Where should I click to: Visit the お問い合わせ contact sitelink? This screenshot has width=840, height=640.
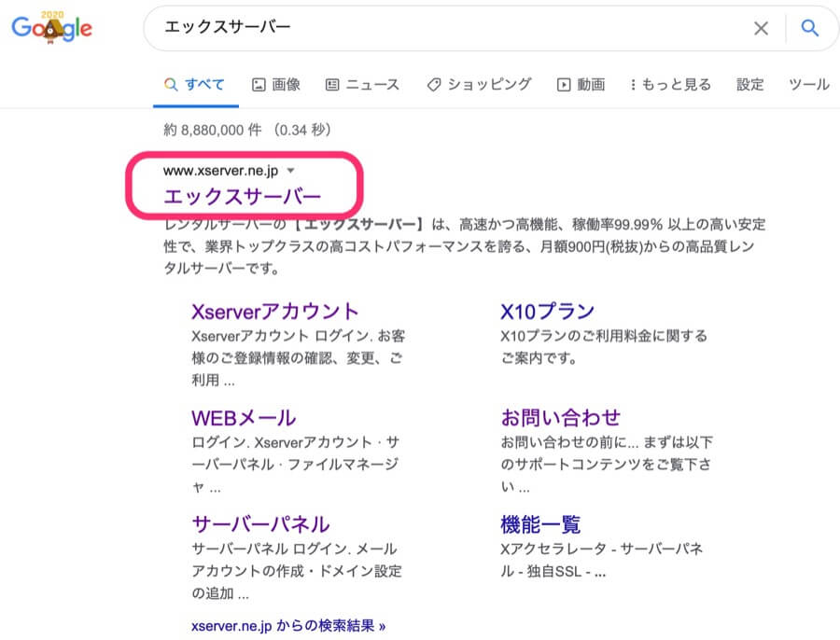pos(560,417)
